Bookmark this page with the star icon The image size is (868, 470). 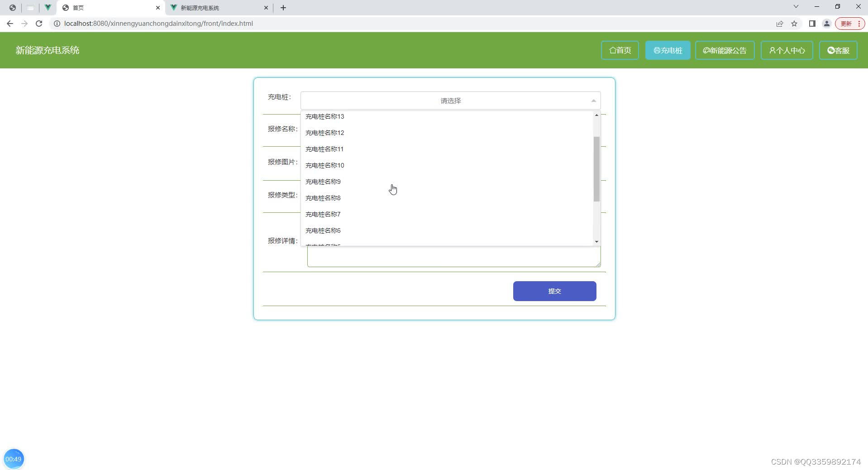794,24
